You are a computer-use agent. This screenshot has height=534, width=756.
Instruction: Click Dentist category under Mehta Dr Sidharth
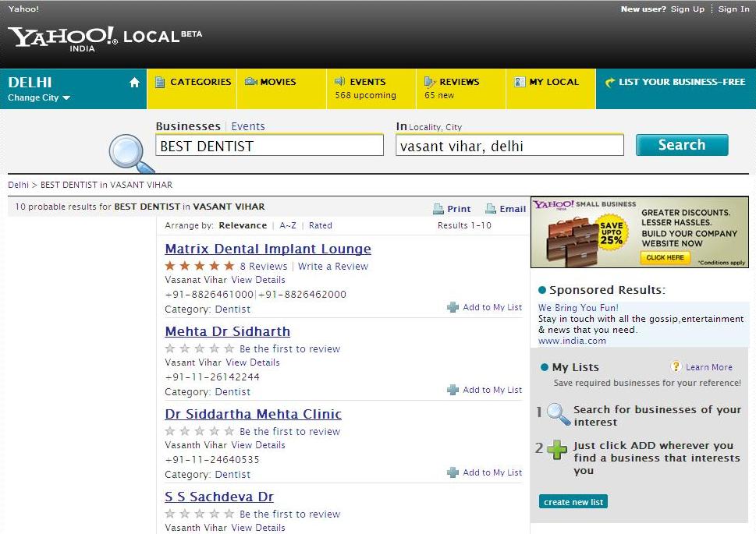click(232, 392)
